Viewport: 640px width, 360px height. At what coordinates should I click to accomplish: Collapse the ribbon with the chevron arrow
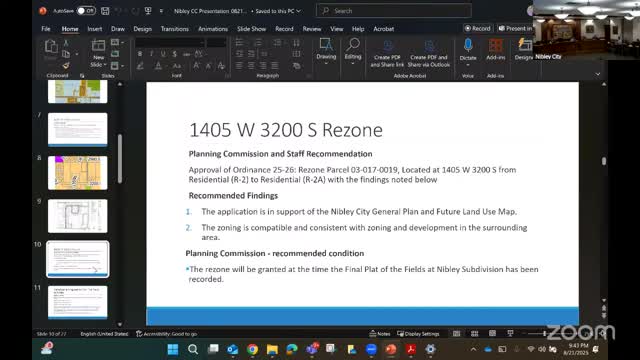pos(598,74)
